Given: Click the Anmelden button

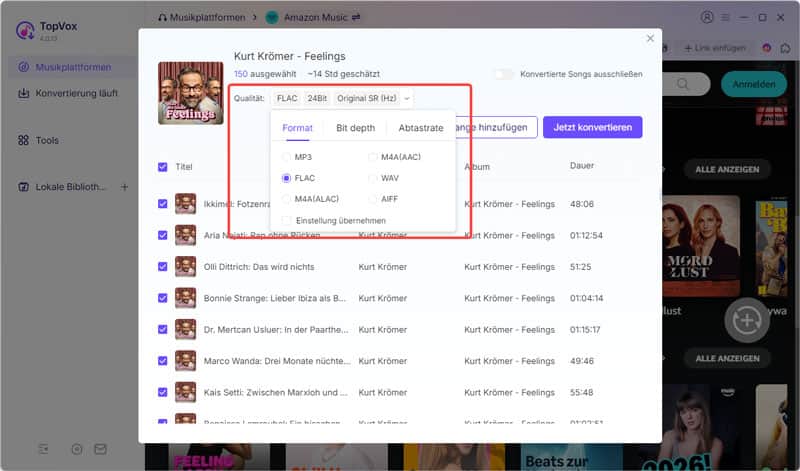Looking at the screenshot, I should [x=754, y=84].
